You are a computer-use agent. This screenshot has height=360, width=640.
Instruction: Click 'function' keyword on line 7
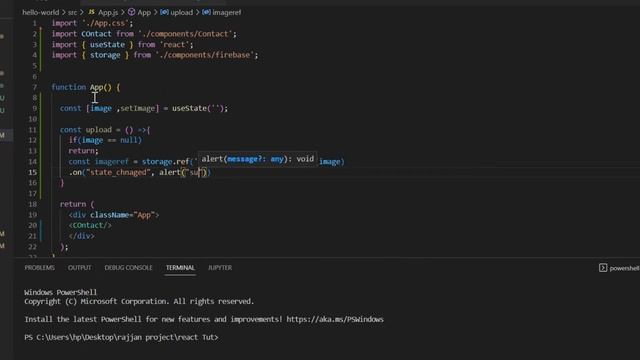pyautogui.click(x=68, y=87)
